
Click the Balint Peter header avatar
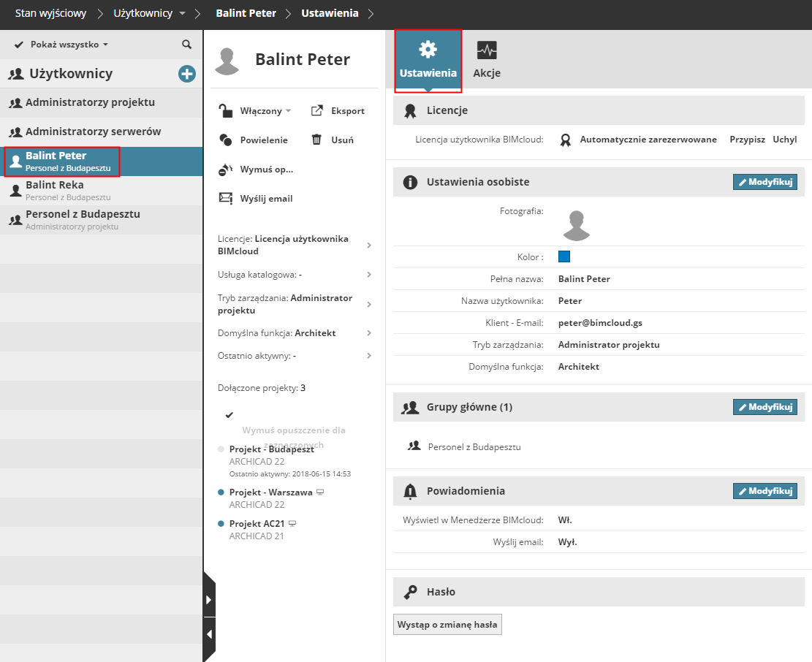coord(227,61)
